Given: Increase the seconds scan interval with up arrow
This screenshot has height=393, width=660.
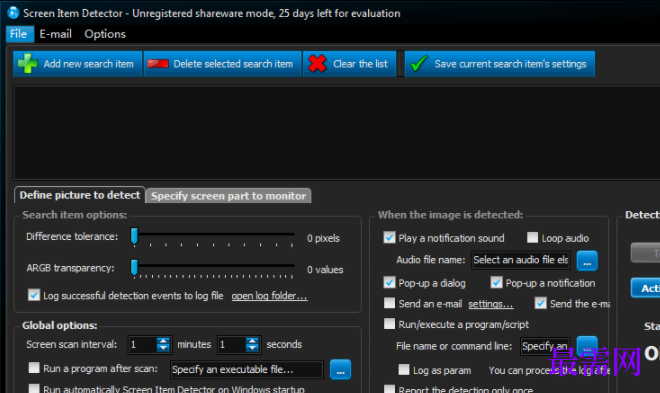Looking at the screenshot, I should coord(252,341).
